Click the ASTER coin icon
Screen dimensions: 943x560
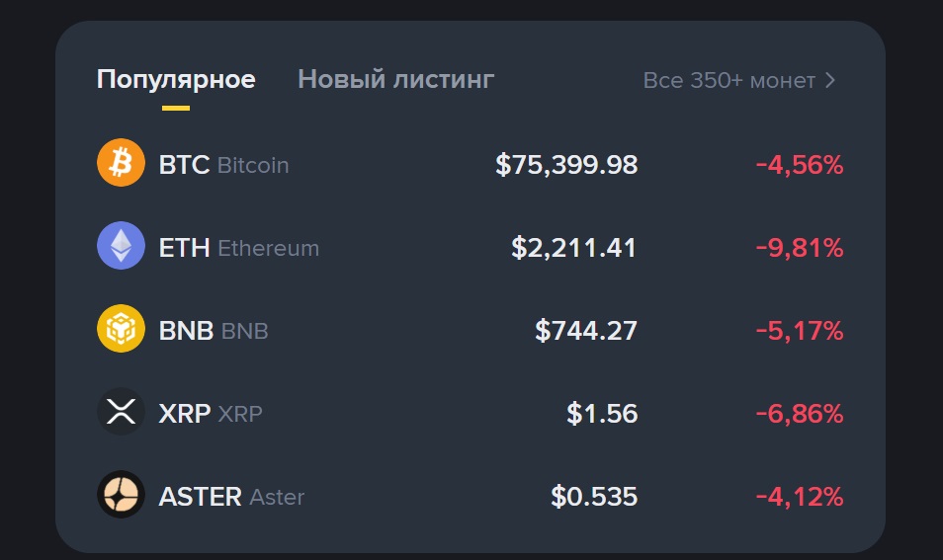121,496
